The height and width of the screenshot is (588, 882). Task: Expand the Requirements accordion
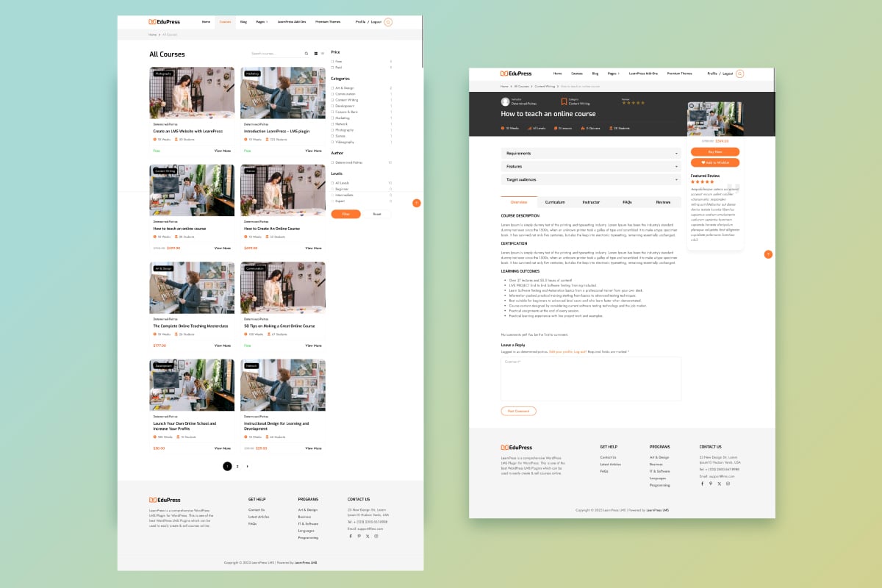[x=590, y=154]
